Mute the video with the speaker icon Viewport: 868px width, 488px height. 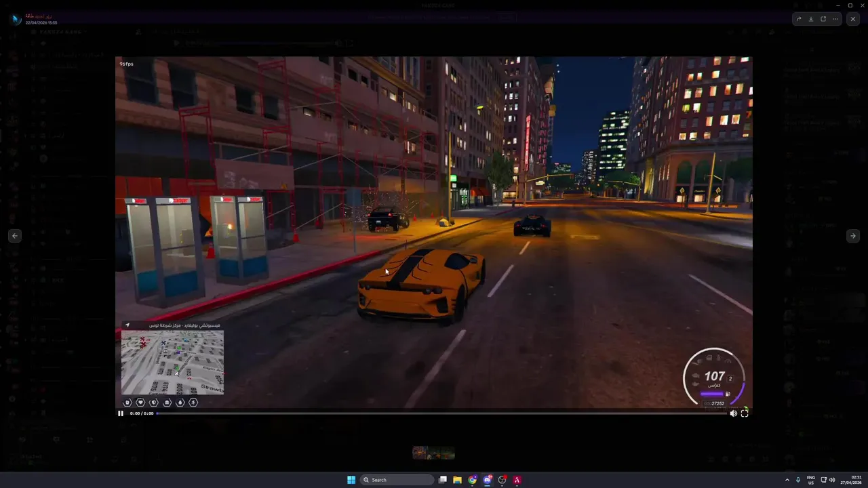pos(733,413)
